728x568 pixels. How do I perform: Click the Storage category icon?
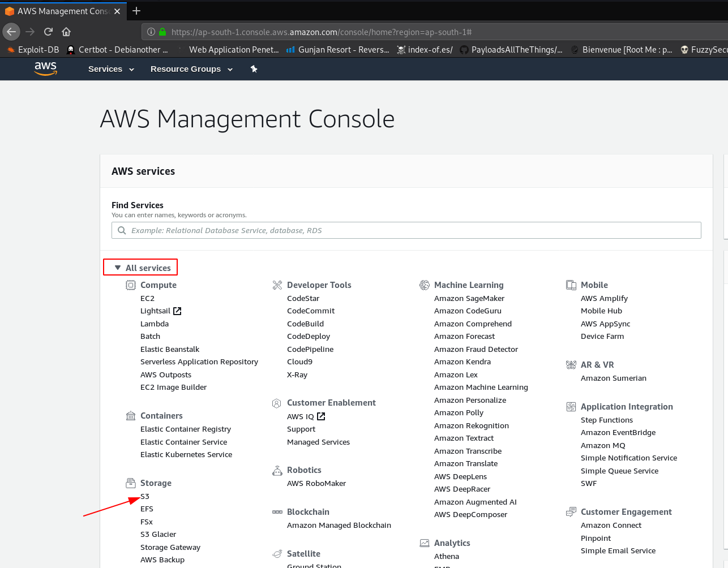coord(131,483)
